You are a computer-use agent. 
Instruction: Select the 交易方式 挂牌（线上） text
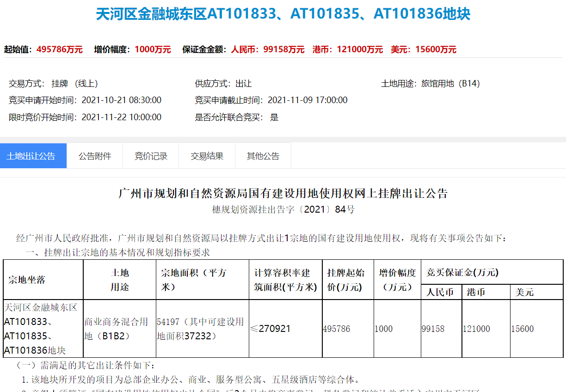coord(54,84)
